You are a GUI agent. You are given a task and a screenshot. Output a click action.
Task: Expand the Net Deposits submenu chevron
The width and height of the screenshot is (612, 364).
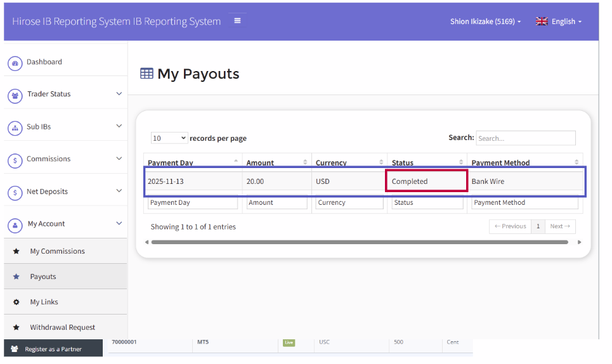point(119,191)
